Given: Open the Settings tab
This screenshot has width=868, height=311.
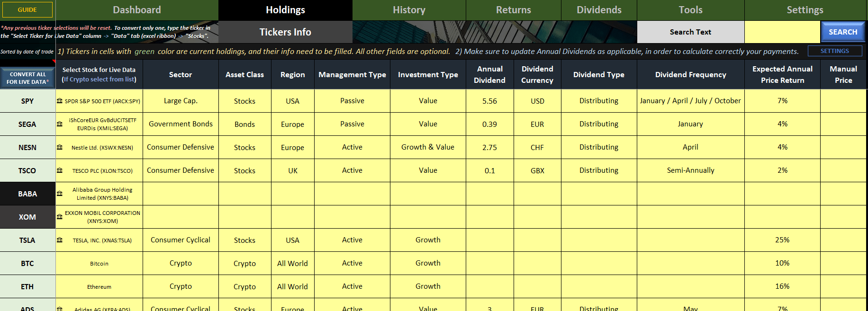Looking at the screenshot, I should pos(805,10).
